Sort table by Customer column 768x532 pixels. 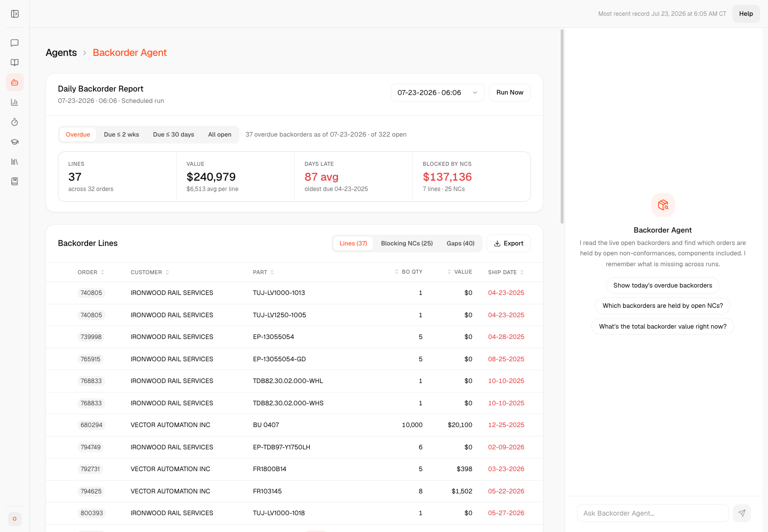[150, 272]
